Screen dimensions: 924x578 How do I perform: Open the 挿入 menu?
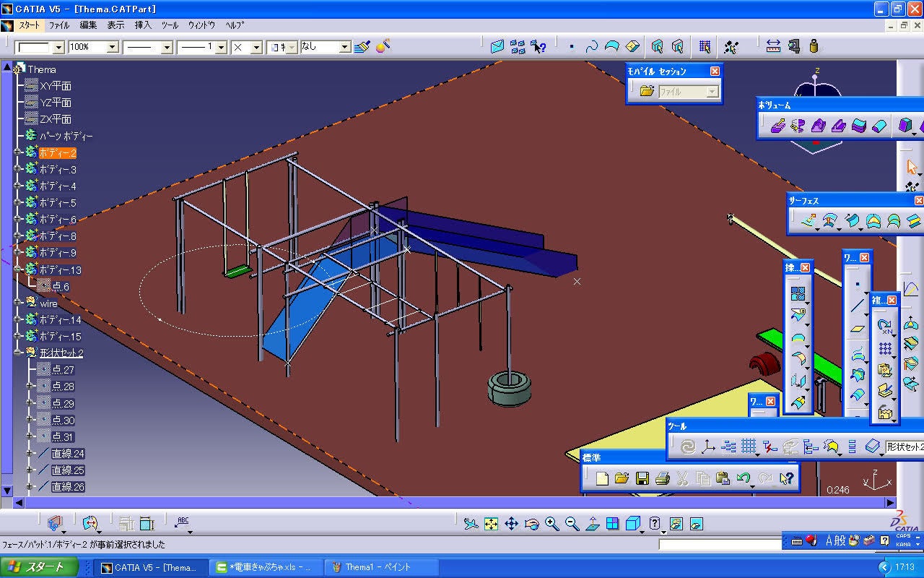pyautogui.click(x=143, y=25)
